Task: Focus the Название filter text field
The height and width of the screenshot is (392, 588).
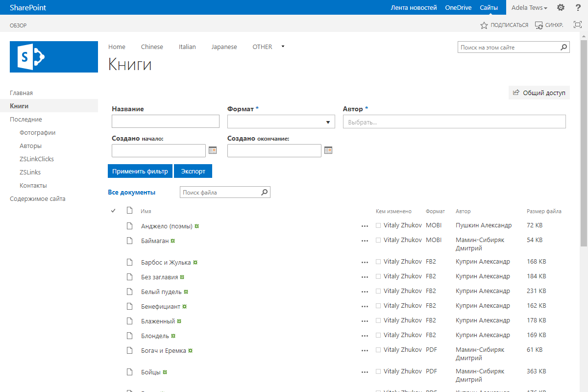Action: tap(166, 122)
